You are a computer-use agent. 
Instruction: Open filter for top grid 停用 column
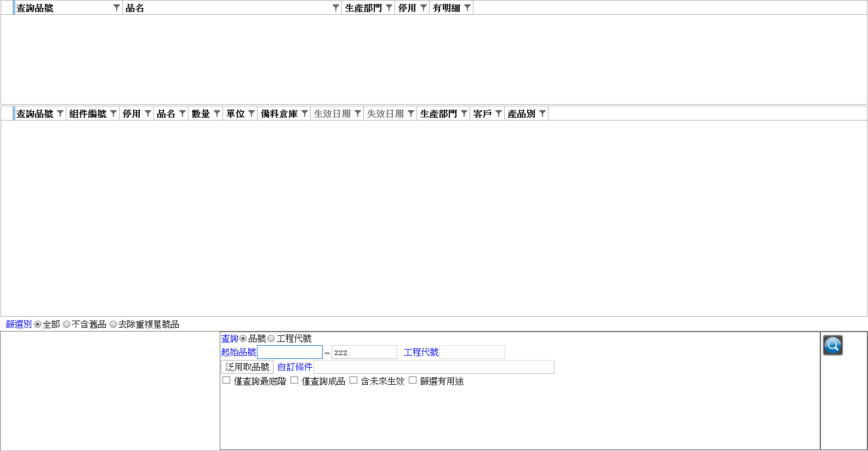point(424,8)
